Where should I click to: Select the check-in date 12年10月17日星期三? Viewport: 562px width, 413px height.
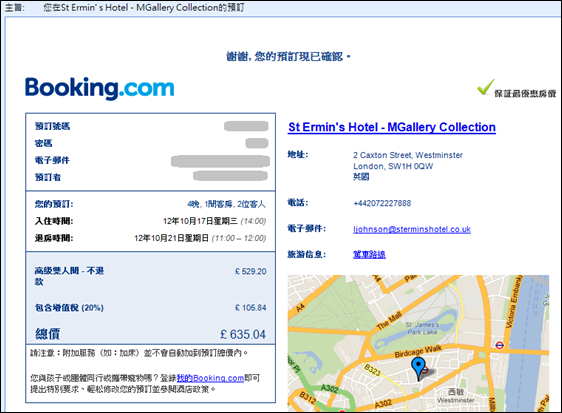[200, 221]
